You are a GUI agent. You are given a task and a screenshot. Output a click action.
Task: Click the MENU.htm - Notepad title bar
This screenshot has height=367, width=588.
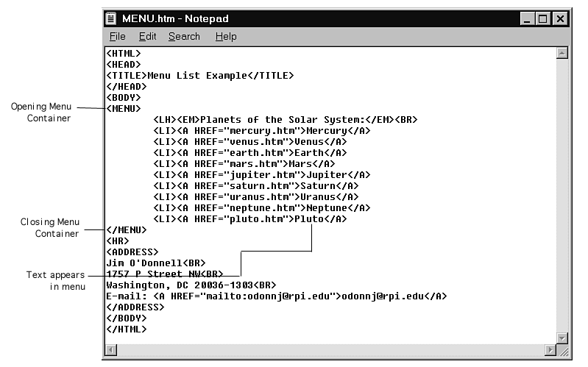319,18
